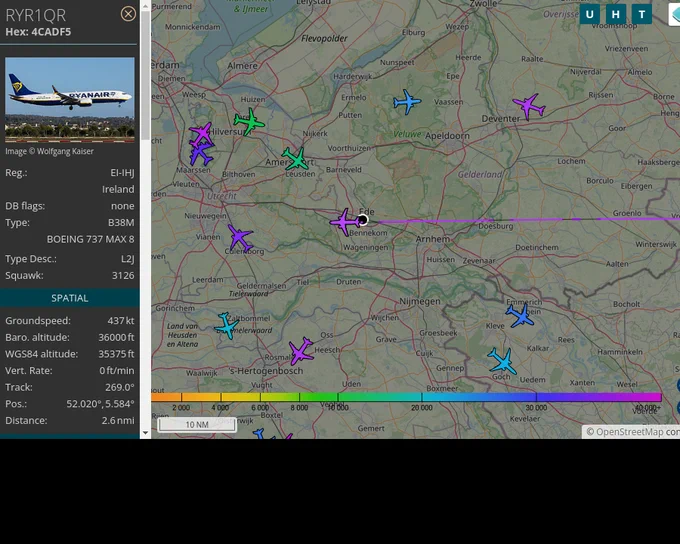This screenshot has height=544, width=680.
Task: Close the RYR1QR aircraft info panel
Action: coord(128,14)
